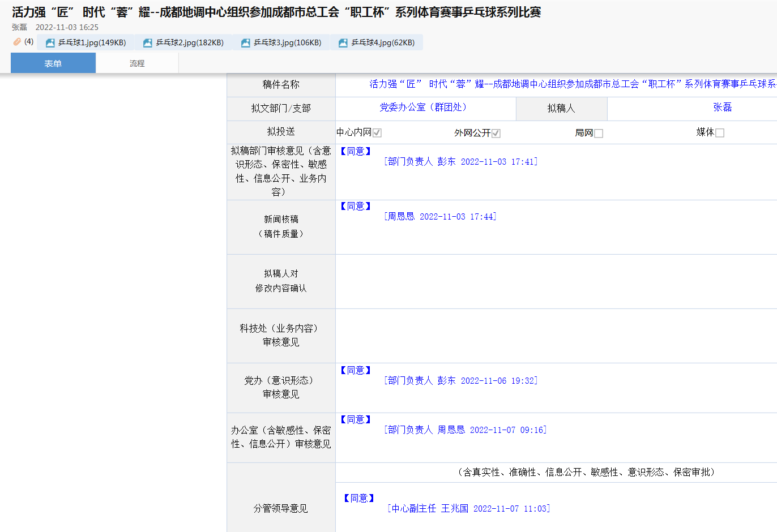Click the empty 拟稿人对修改内容确认 field
Viewport: 777px width, 532px height.
coord(556,281)
